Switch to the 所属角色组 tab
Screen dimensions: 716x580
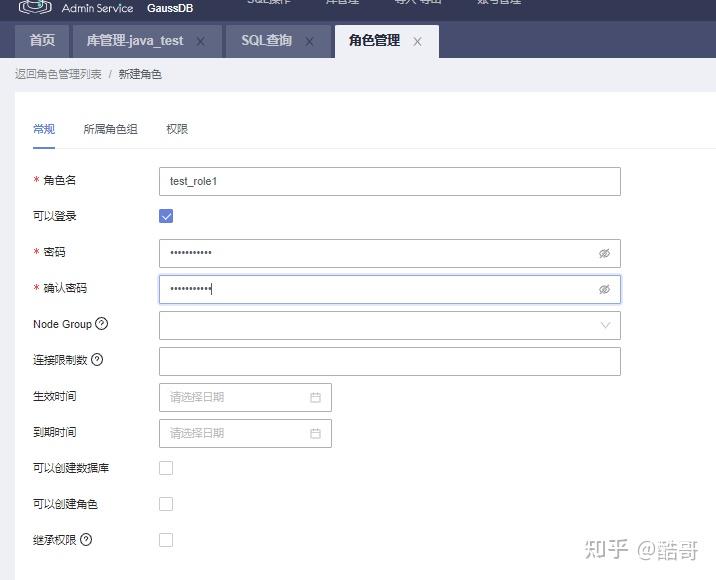point(111,129)
